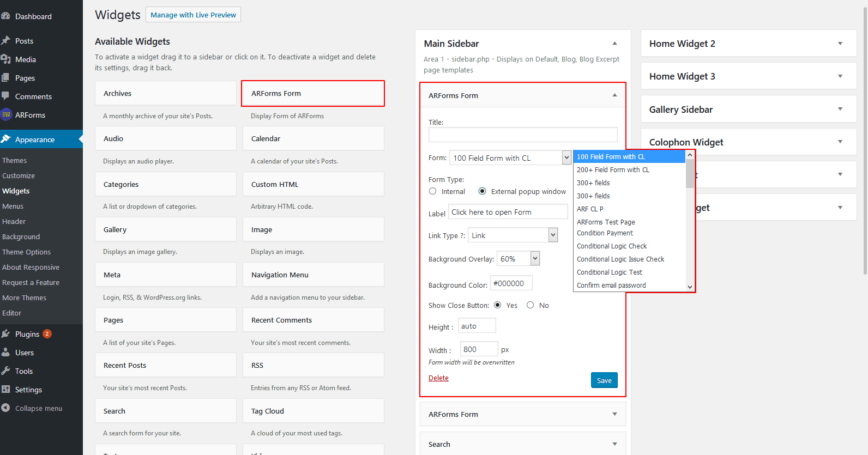Select External popup window radio option
This screenshot has width=868, height=455.
click(x=483, y=191)
